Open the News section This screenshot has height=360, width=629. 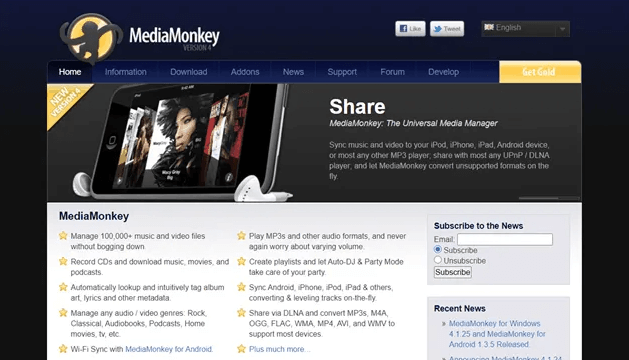[x=293, y=72]
